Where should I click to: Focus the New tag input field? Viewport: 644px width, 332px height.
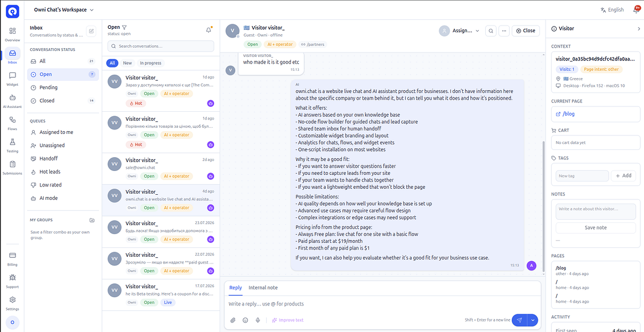coord(582,175)
